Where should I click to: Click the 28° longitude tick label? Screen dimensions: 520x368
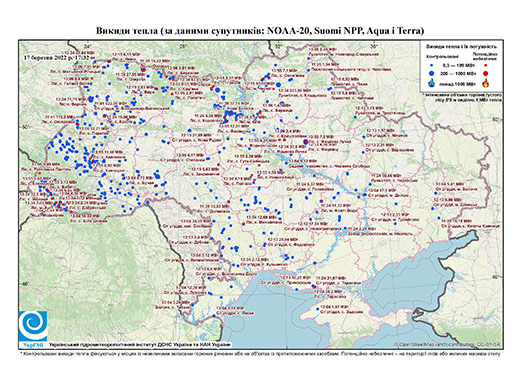pos(182,46)
